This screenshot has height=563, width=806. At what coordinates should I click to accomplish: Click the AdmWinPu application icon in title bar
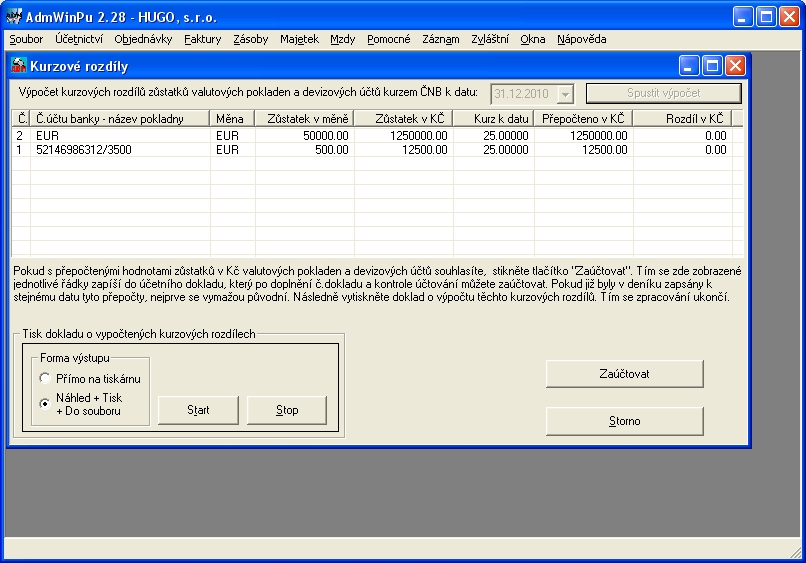point(14,16)
